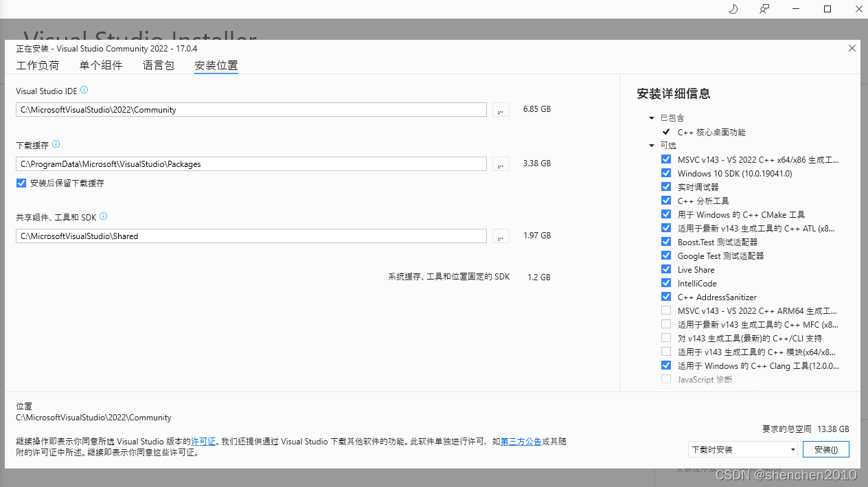Uncheck 用于 Windows 的 C++ CMake 工具
Viewport: 868px width, 487px height.
[666, 214]
